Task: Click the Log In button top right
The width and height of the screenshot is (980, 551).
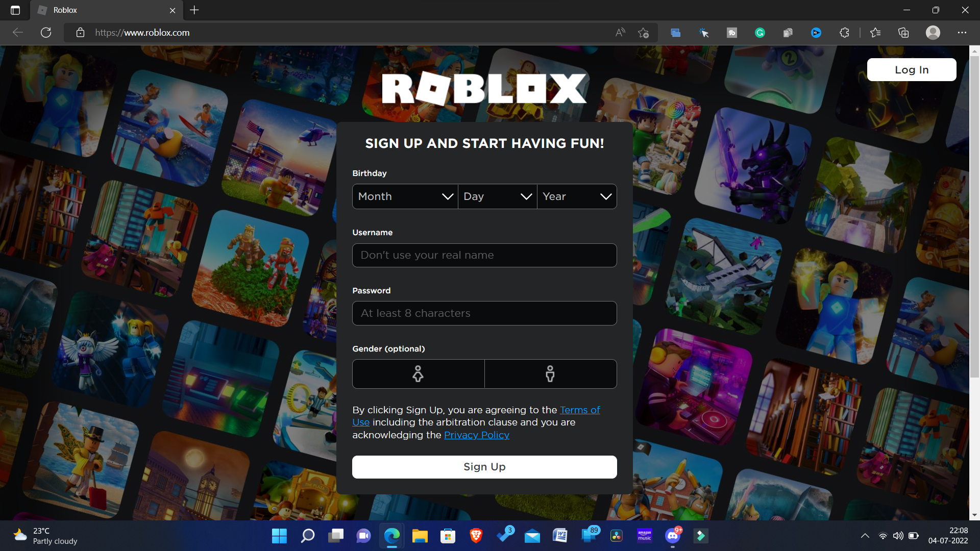Action: pos(911,69)
